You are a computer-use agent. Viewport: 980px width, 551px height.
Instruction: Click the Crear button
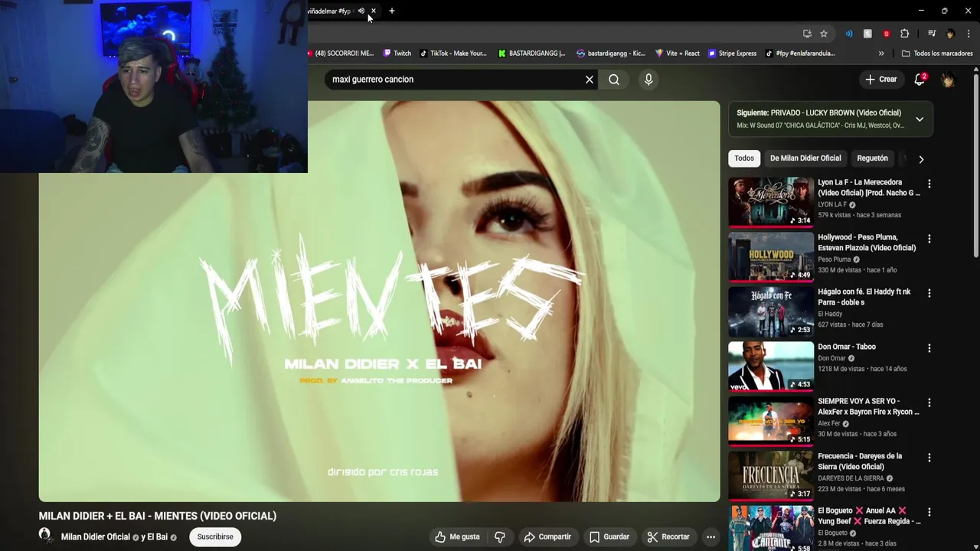880,80
